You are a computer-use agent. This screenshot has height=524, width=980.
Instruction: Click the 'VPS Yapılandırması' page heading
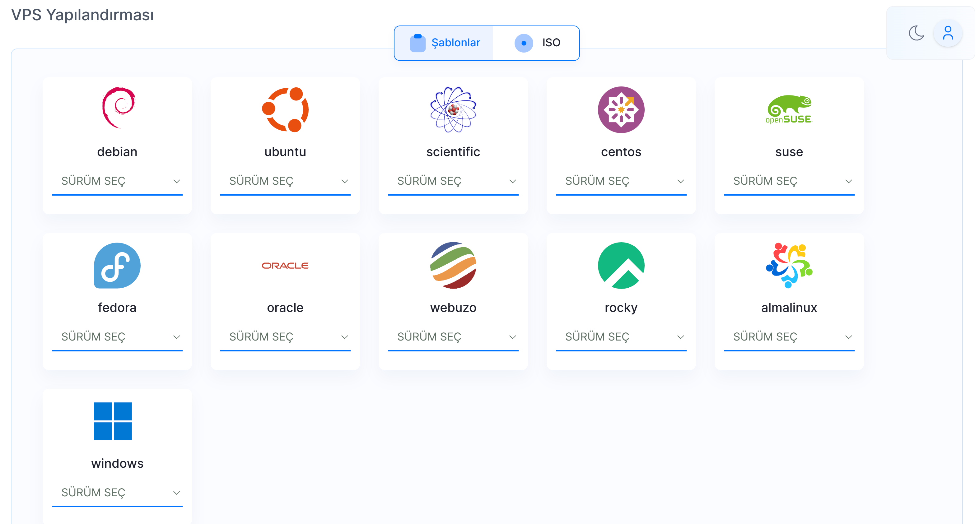[82, 15]
